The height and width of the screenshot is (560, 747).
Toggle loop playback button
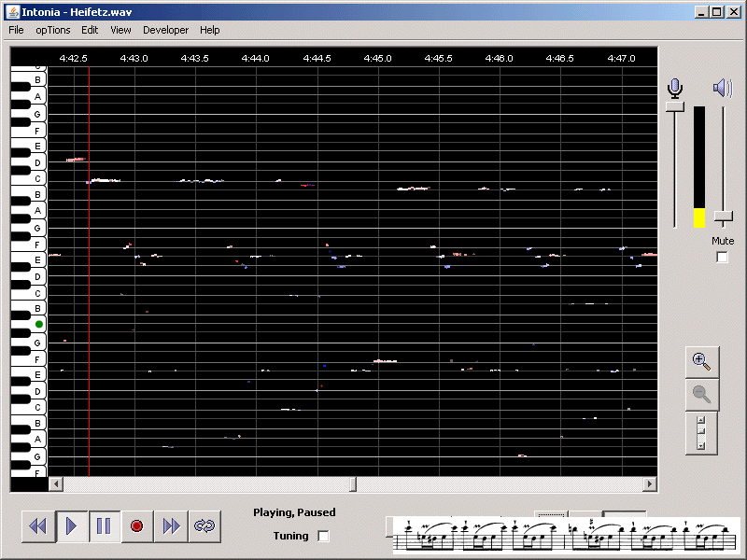[204, 526]
